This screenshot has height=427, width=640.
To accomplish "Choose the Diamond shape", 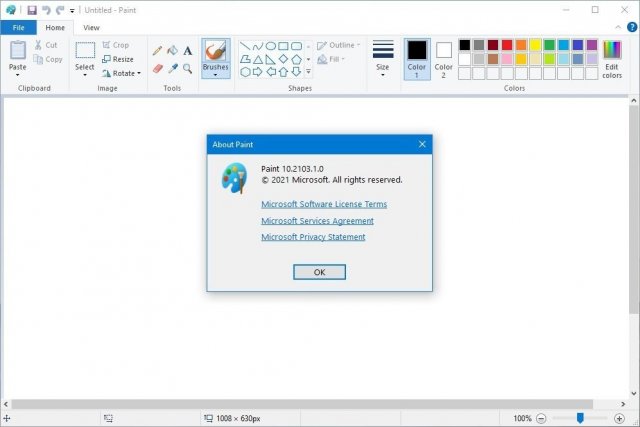I will click(x=283, y=59).
